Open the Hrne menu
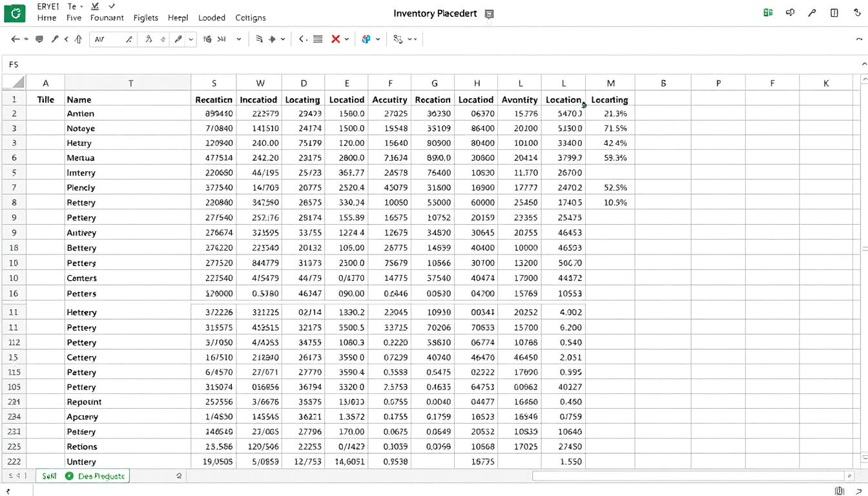 pyautogui.click(x=46, y=18)
